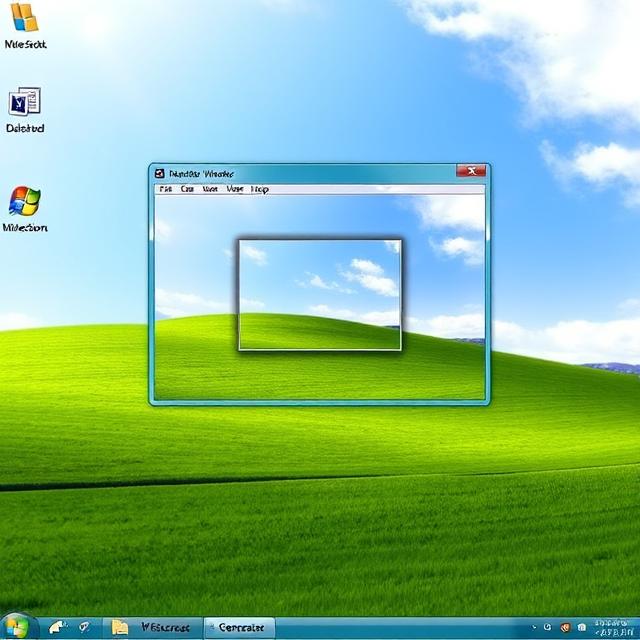640x640 pixels.
Task: Select the Windows flag desktop icon
Action: point(24,201)
